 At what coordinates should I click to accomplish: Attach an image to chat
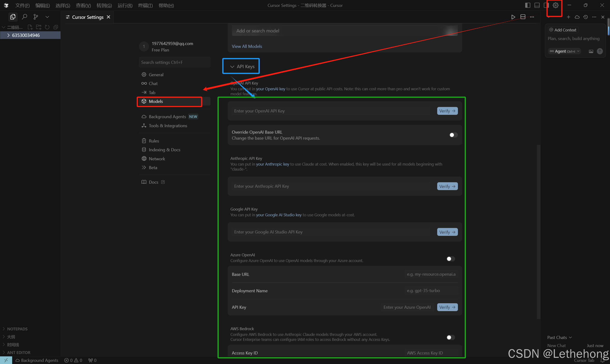(x=591, y=51)
